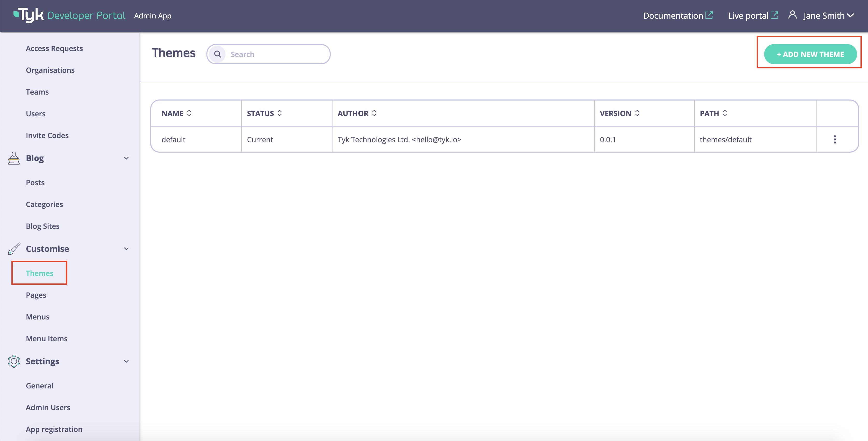Toggle sorting on the NAME column
The image size is (868, 441).
189,113
